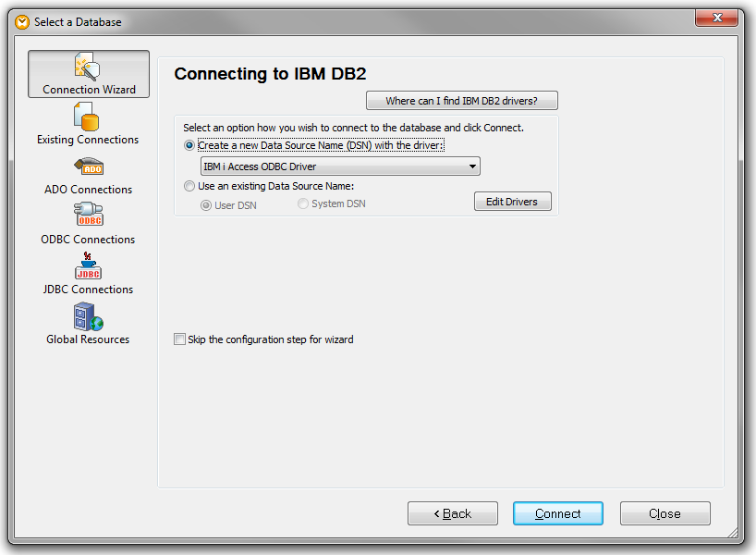Screen dimensions: 756x555
Task: Switch to the JDBC Connections label
Action: (88, 290)
